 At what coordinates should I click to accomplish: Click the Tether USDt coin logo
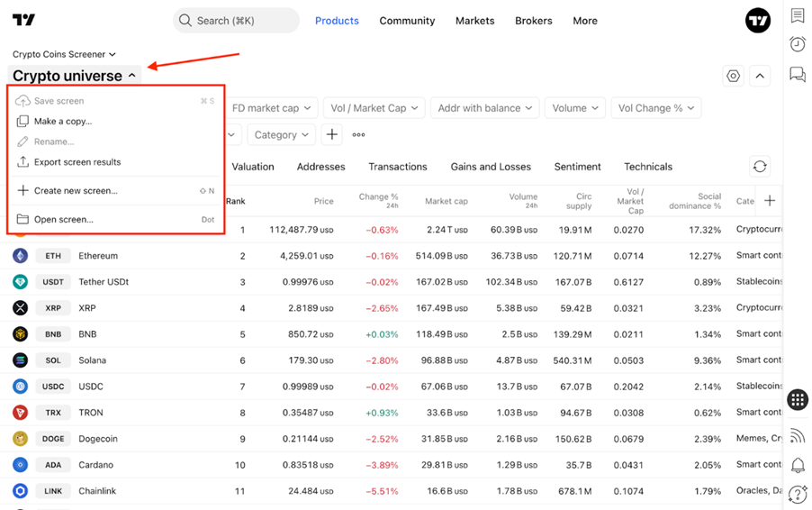(x=20, y=281)
